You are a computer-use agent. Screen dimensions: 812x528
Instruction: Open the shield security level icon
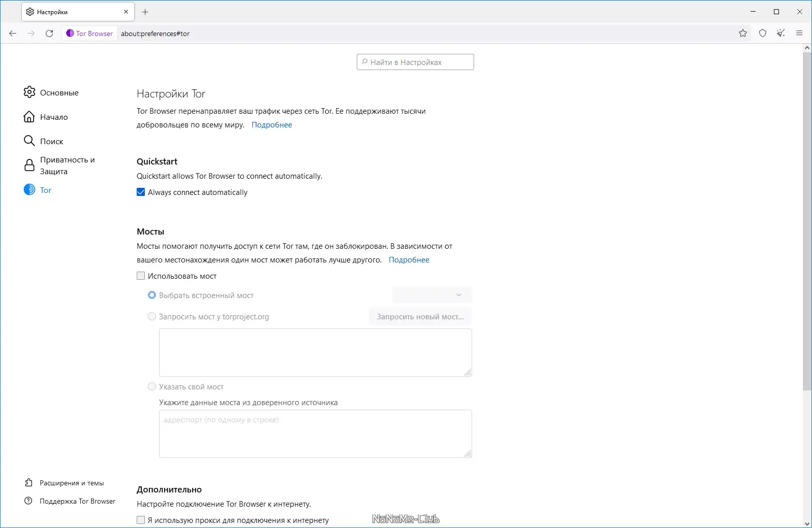[763, 34]
